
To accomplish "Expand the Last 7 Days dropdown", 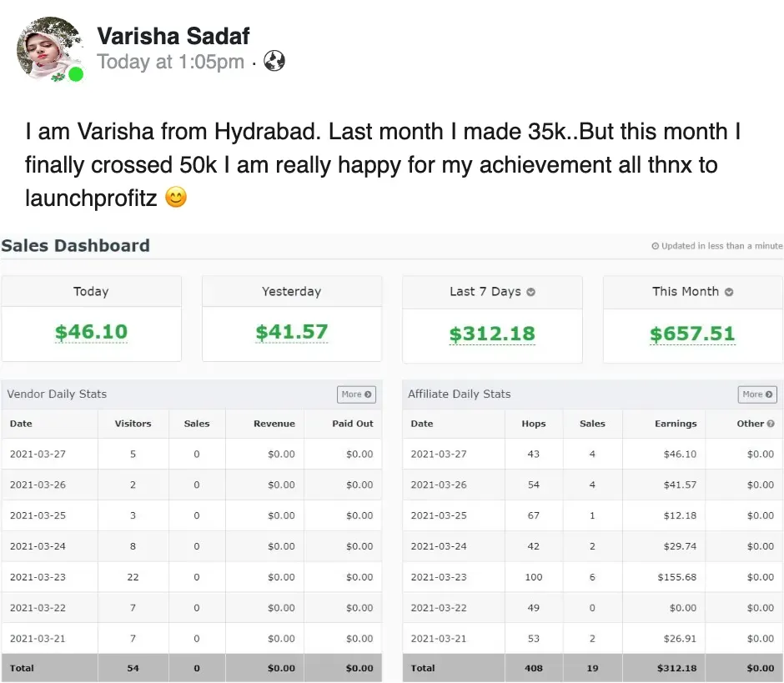I will [x=531, y=292].
